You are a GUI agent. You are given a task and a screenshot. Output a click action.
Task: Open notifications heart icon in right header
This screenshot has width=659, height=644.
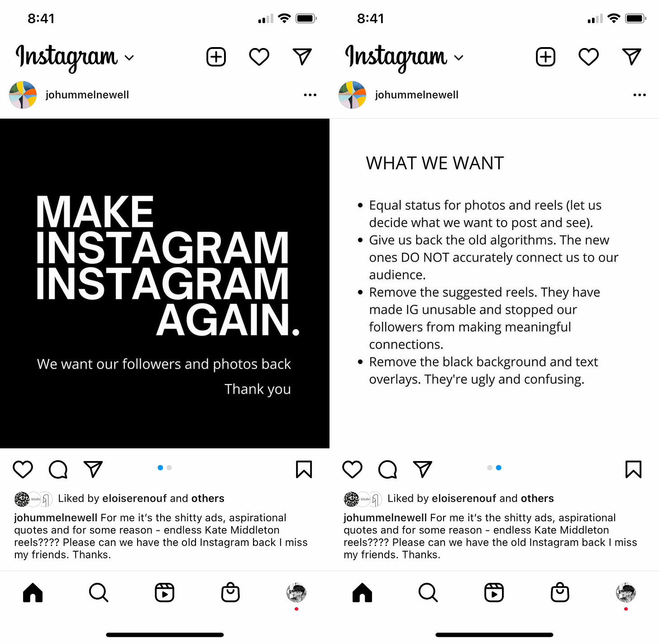(588, 57)
